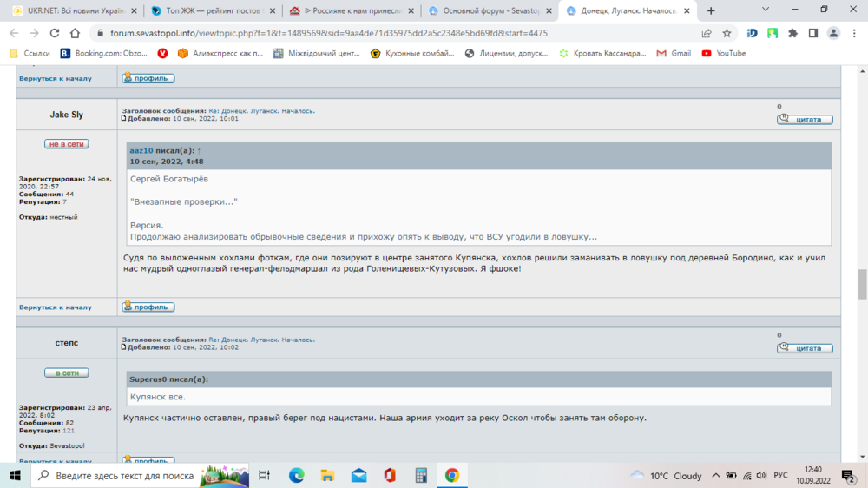Screen dimensions: 868x488
Task: Open Jake Sly's post title link
Action: (262, 111)
